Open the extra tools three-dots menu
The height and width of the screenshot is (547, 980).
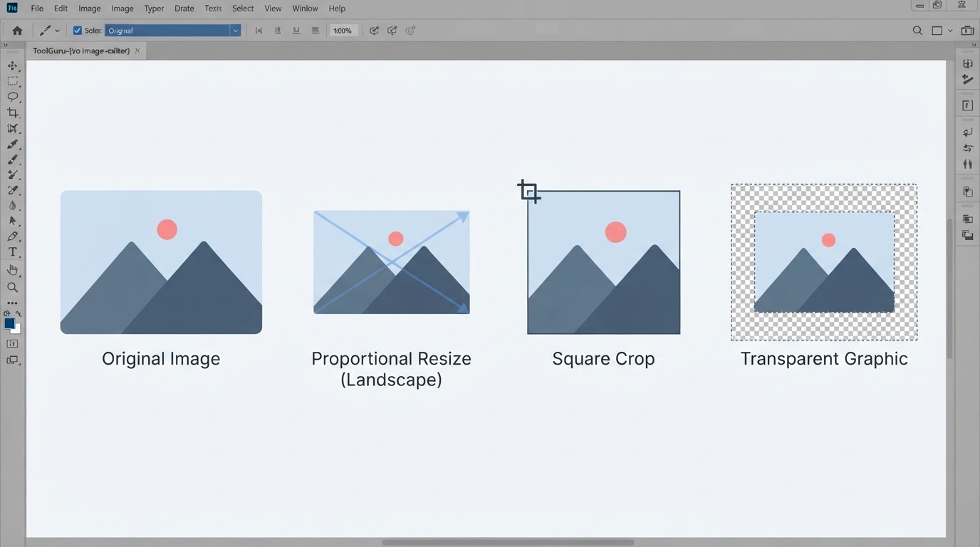[12, 303]
